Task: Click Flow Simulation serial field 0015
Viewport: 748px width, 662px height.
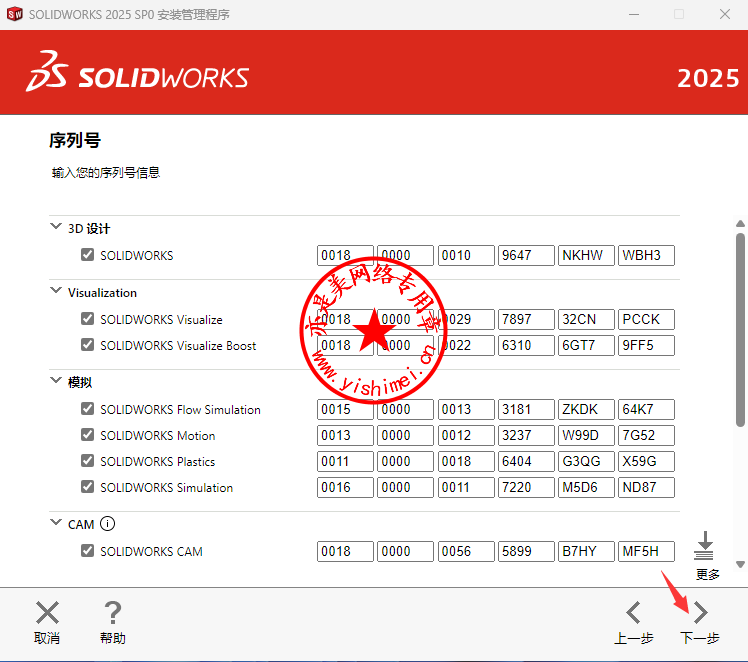Action: coord(345,409)
